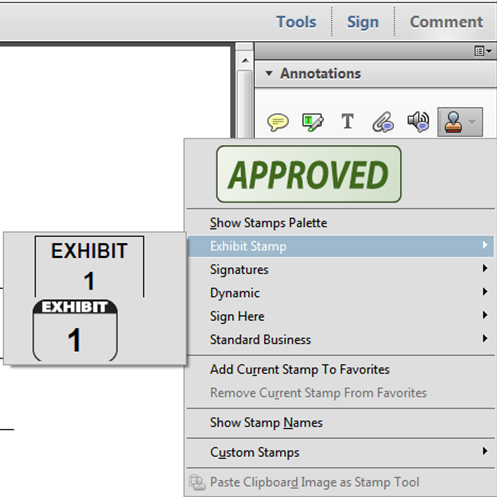Open the Standard Business submenu
This screenshot has width=497, height=497.
(x=340, y=339)
